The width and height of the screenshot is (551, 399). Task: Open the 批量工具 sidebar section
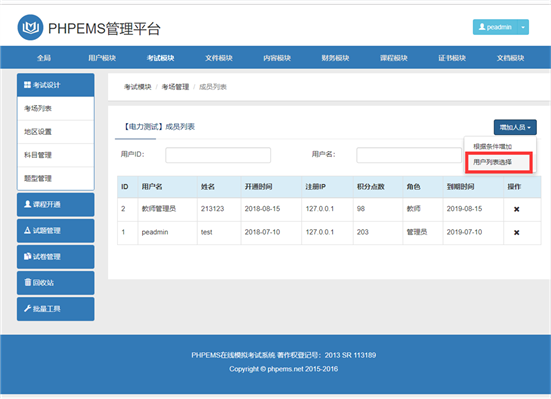click(x=56, y=309)
